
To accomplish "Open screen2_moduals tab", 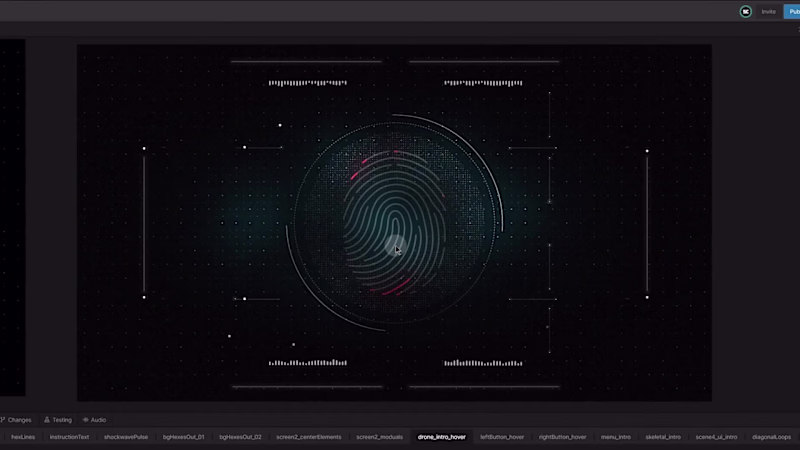I will [380, 437].
